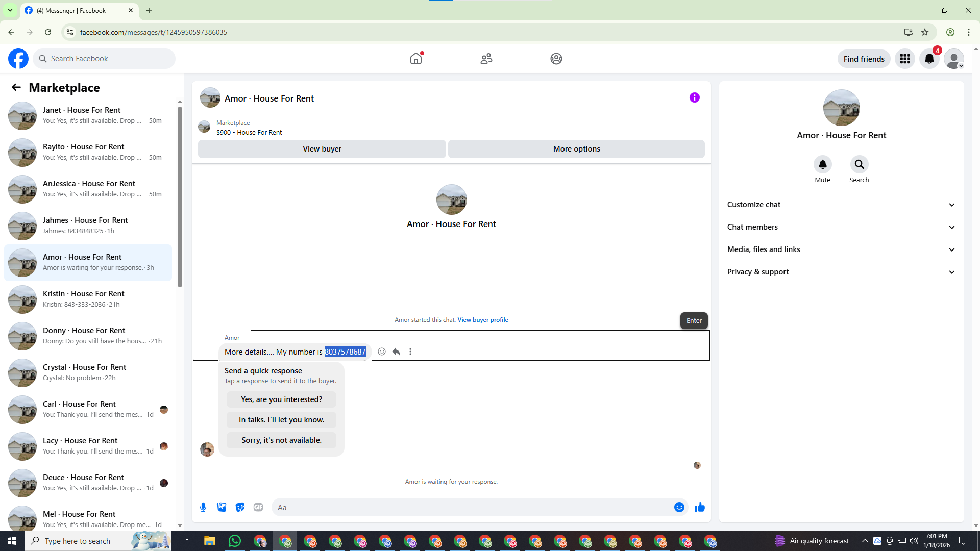Screen dimensions: 980x551
Task: Open the Friends tab in top navigation
Action: (486, 59)
